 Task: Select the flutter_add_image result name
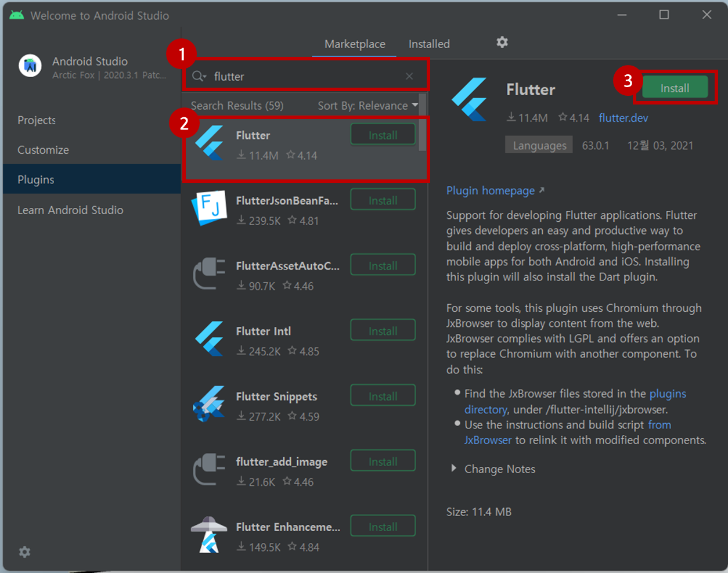click(282, 462)
